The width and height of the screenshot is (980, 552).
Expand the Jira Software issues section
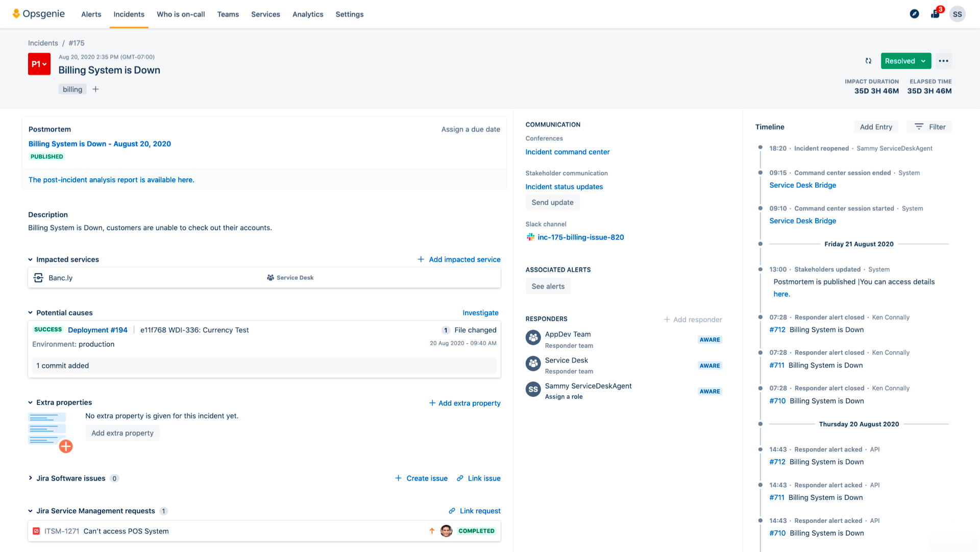coord(30,478)
